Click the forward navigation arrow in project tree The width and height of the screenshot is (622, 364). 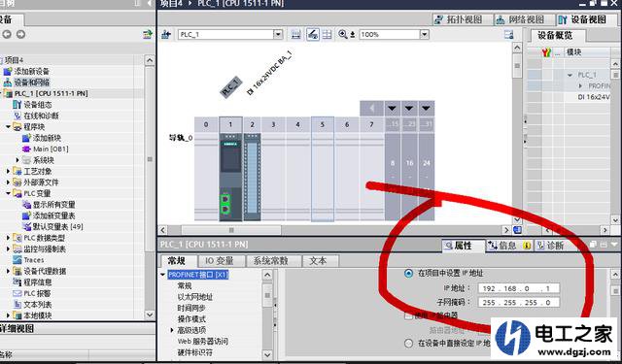coord(20,35)
